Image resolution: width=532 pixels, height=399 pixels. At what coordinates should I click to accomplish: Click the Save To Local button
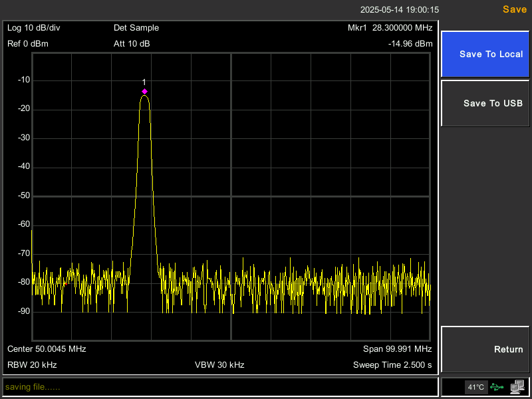coord(485,55)
